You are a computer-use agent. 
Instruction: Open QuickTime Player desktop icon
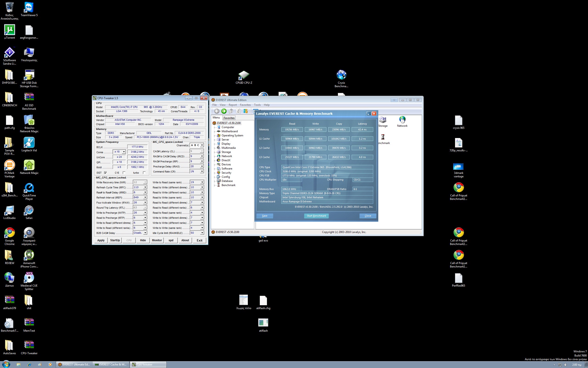click(x=29, y=192)
